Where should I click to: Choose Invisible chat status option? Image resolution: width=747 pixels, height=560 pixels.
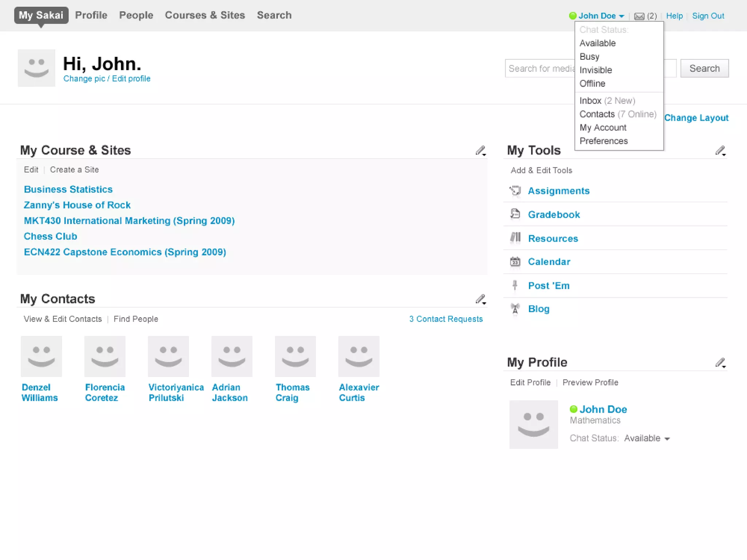coord(596,70)
